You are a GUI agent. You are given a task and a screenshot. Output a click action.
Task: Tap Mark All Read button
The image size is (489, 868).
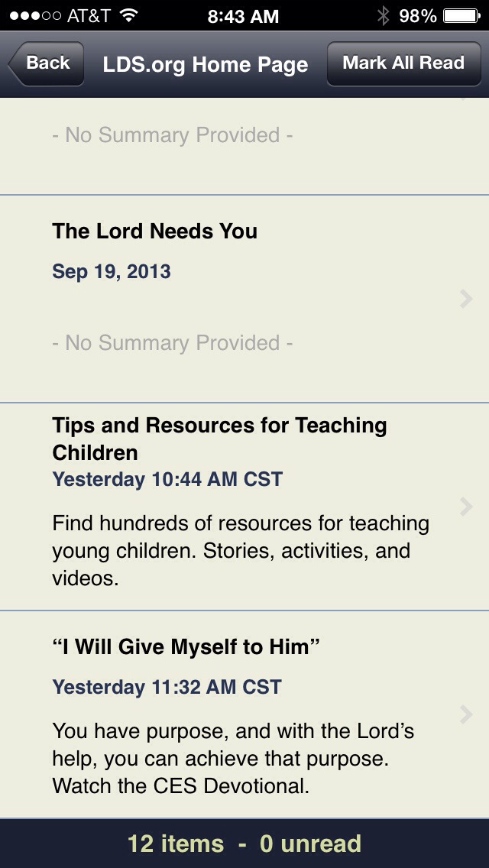[x=403, y=63]
